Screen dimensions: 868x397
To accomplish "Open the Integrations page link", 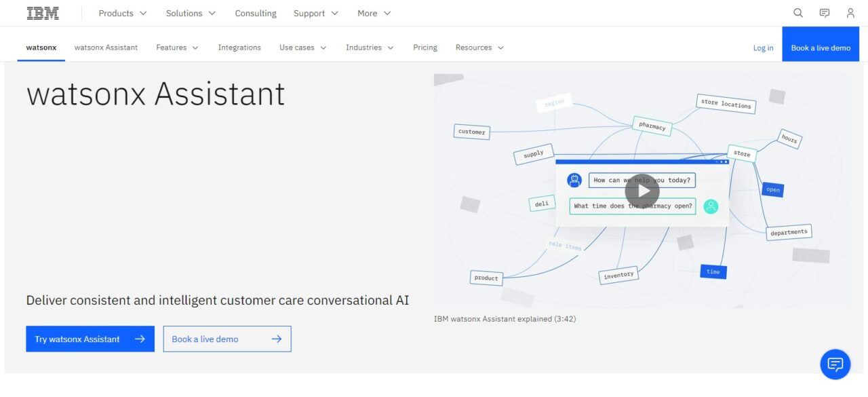I will point(239,48).
